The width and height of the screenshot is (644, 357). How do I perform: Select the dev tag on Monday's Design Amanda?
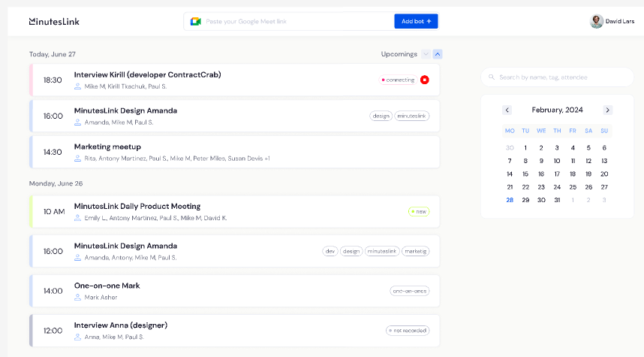[330, 251]
